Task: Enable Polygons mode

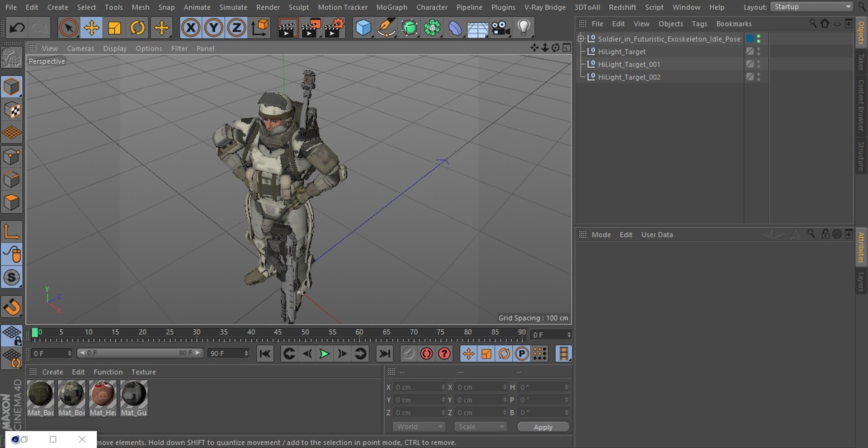Action: (12, 203)
